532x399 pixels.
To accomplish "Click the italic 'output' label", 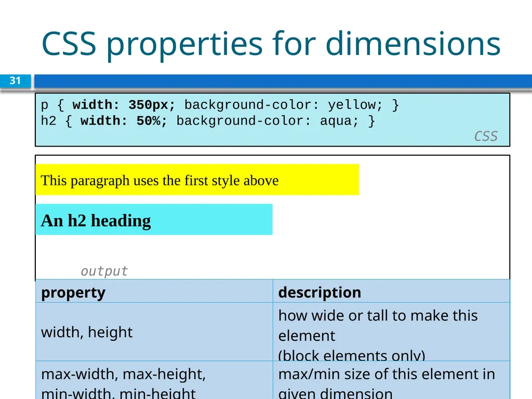I will click(104, 271).
